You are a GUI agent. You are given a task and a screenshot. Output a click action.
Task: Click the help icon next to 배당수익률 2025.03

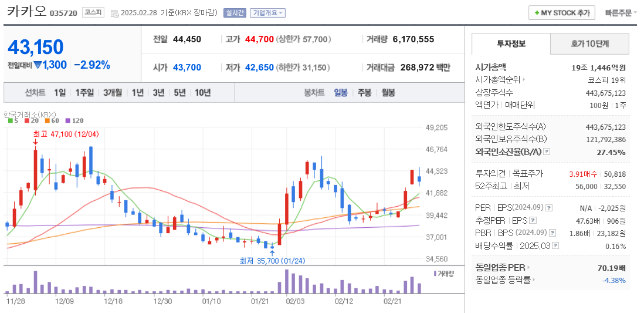pos(555,246)
